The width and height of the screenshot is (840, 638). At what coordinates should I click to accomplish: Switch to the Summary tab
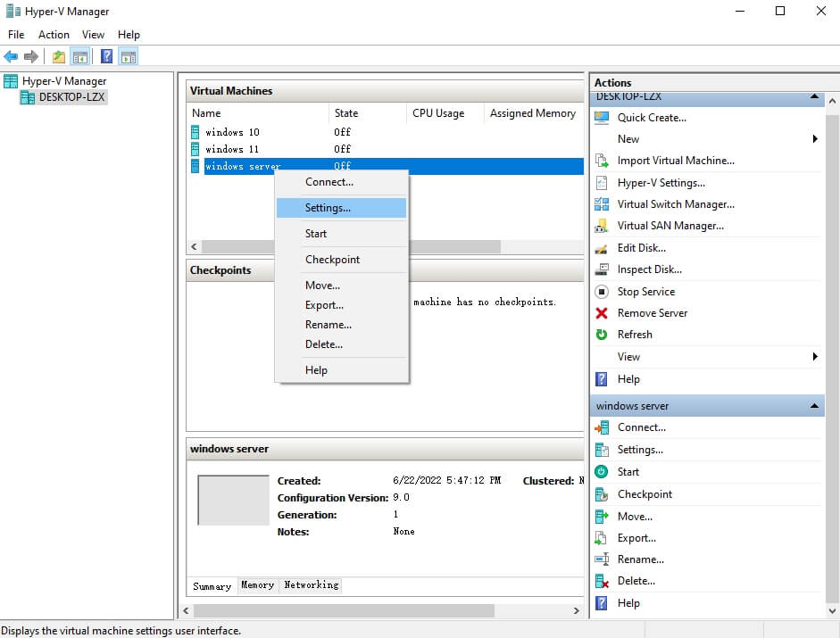click(x=212, y=586)
